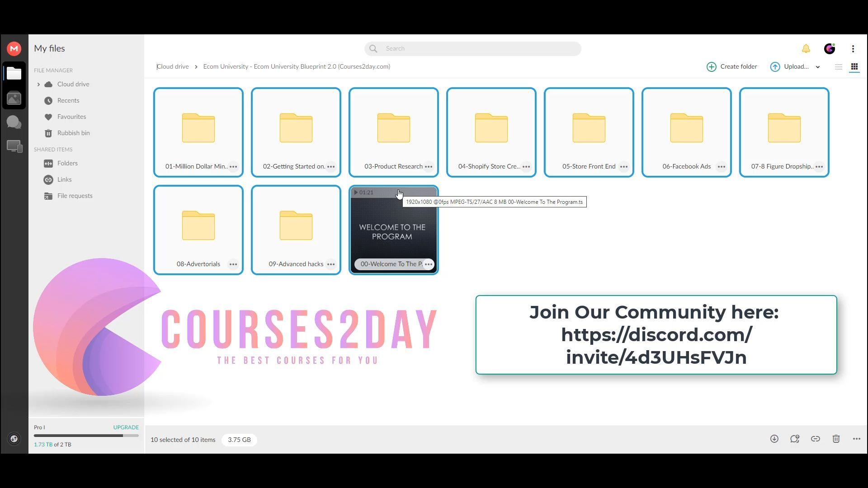The width and height of the screenshot is (868, 488).
Task: Select the 08-Advertorials folder
Action: click(x=198, y=230)
